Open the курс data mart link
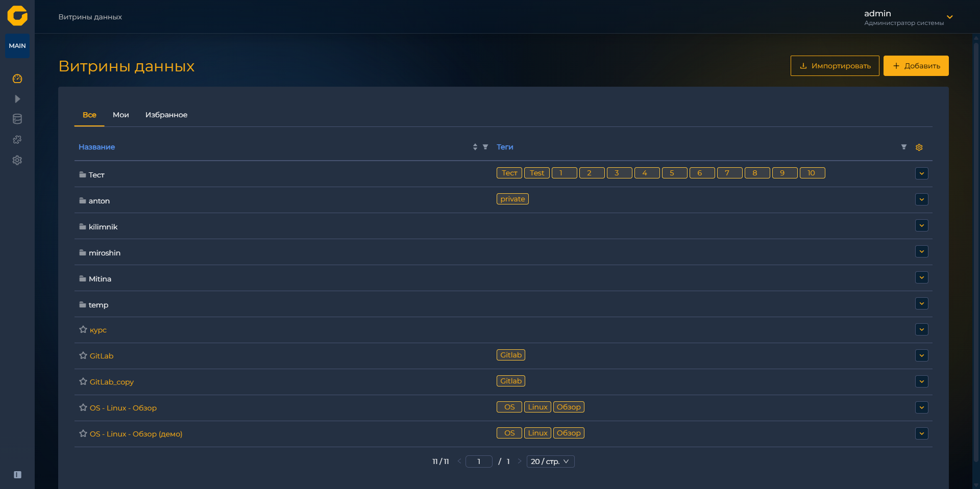The width and height of the screenshot is (980, 489). pos(98,330)
